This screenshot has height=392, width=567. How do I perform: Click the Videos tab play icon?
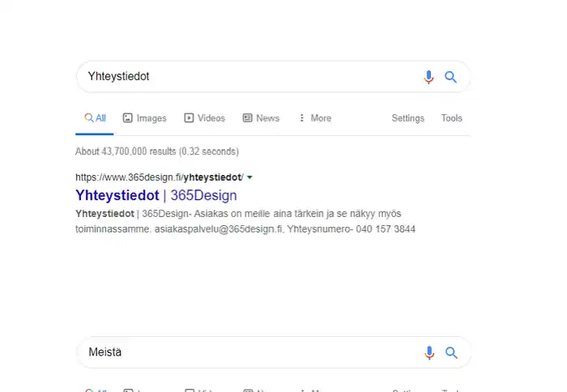(x=189, y=118)
